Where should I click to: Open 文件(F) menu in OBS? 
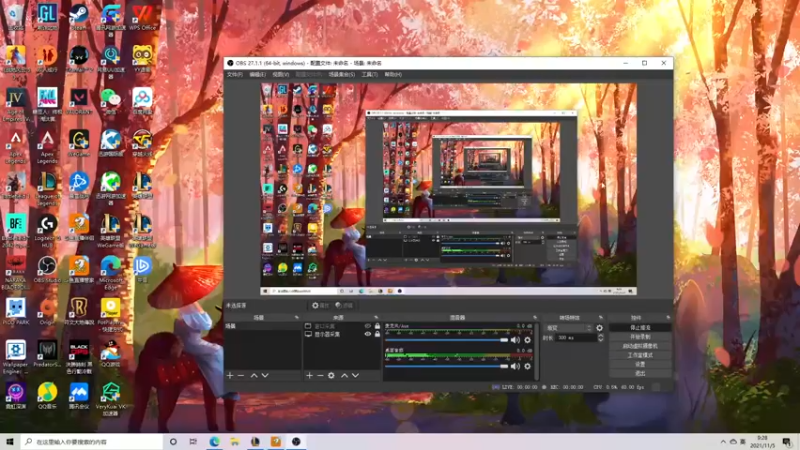click(235, 74)
